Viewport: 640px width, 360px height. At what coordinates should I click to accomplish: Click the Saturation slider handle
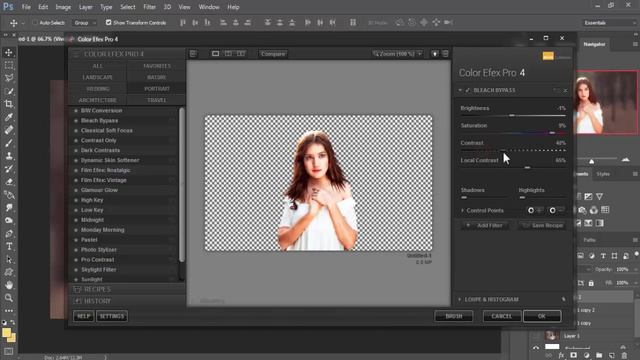pos(552,133)
